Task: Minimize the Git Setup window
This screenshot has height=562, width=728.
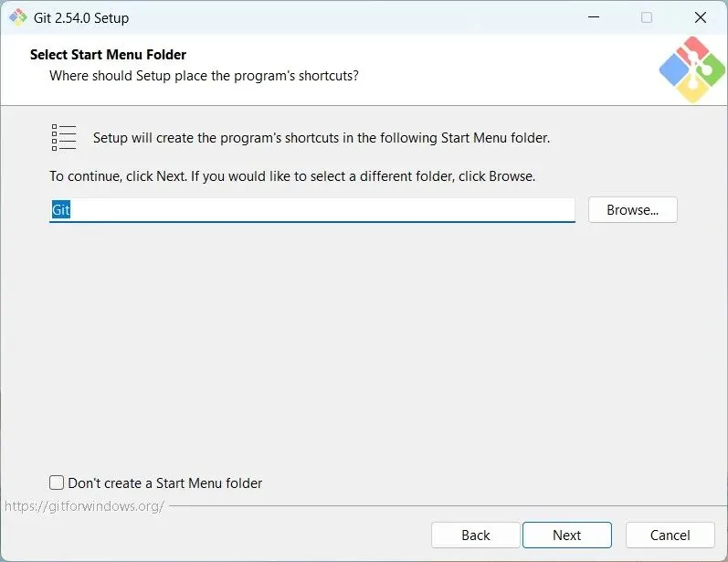Action: point(594,17)
